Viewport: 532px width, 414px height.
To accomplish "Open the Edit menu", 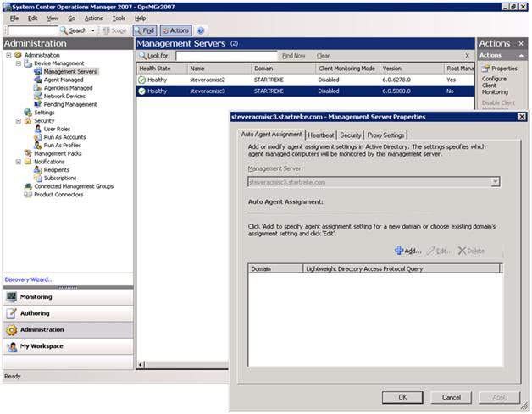I will (32, 19).
